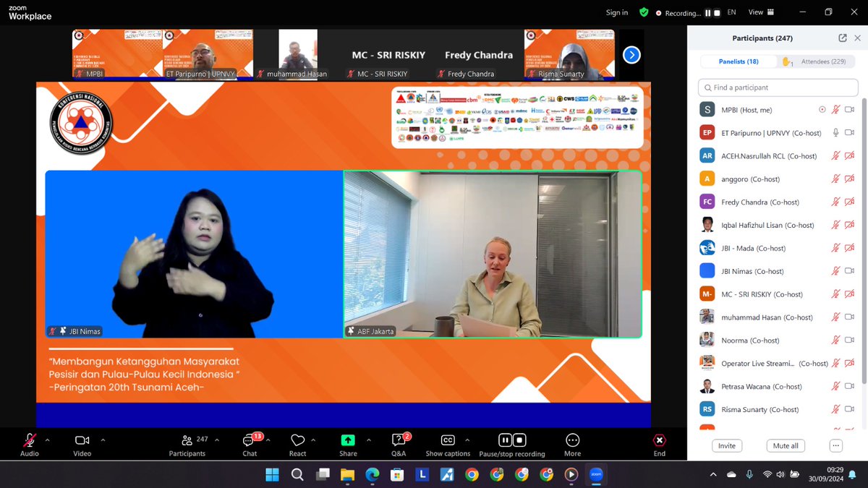Toggle camera icon for MPBI host row

[x=850, y=110]
